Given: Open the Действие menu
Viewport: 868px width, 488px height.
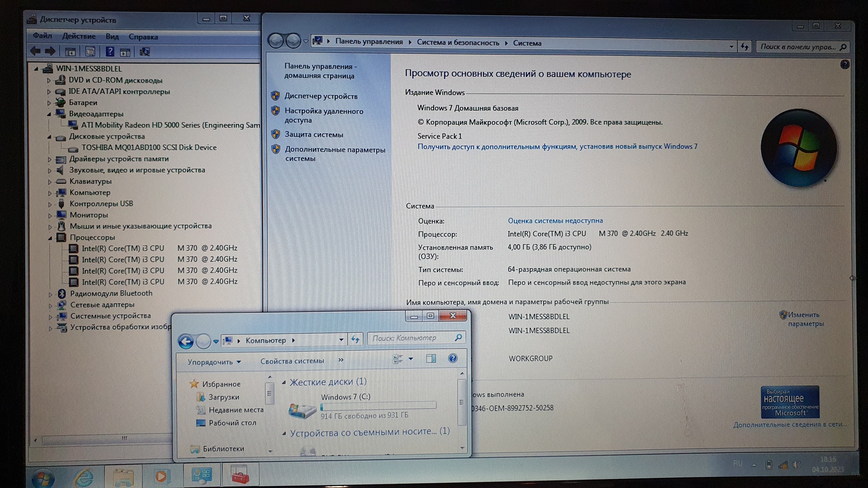Looking at the screenshot, I should [79, 36].
